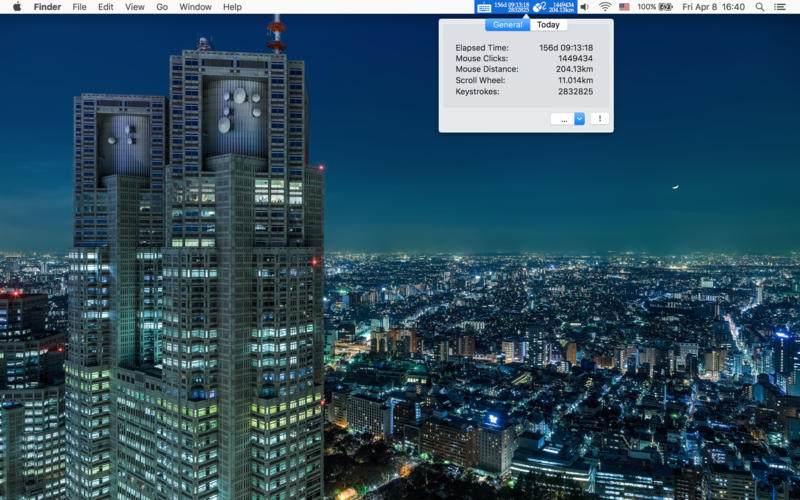
Task: Open the Window menu
Action: 195,7
